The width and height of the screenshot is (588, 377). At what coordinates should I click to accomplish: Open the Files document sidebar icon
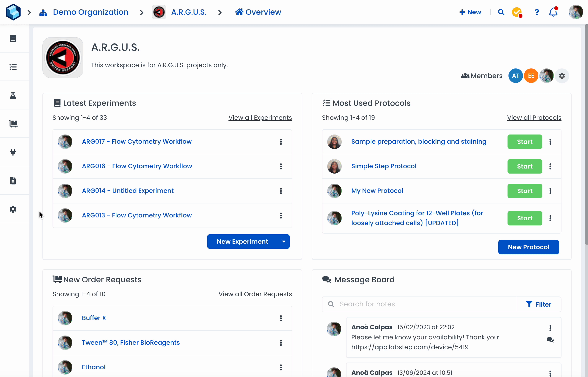(x=13, y=181)
